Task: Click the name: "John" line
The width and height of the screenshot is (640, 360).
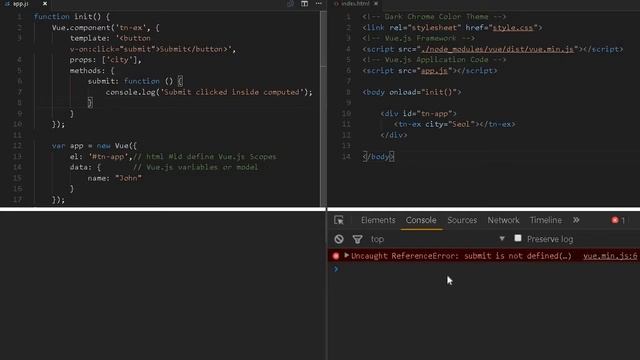Action: pyautogui.click(x=114, y=178)
